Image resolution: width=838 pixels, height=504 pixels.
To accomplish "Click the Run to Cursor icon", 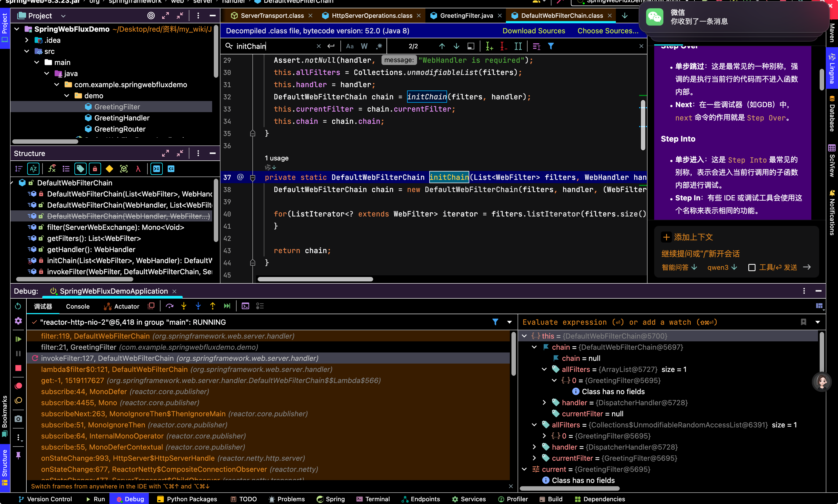I will (227, 306).
